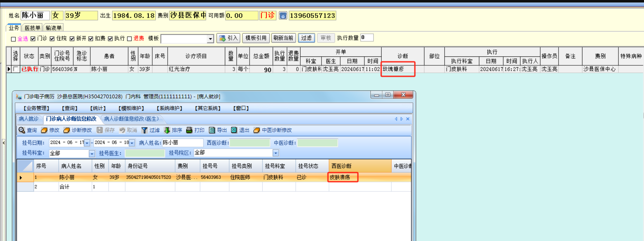This screenshot has height=241, width=644.
Task: Click the 查询 search icon in toolbar
Action: (x=22, y=130)
